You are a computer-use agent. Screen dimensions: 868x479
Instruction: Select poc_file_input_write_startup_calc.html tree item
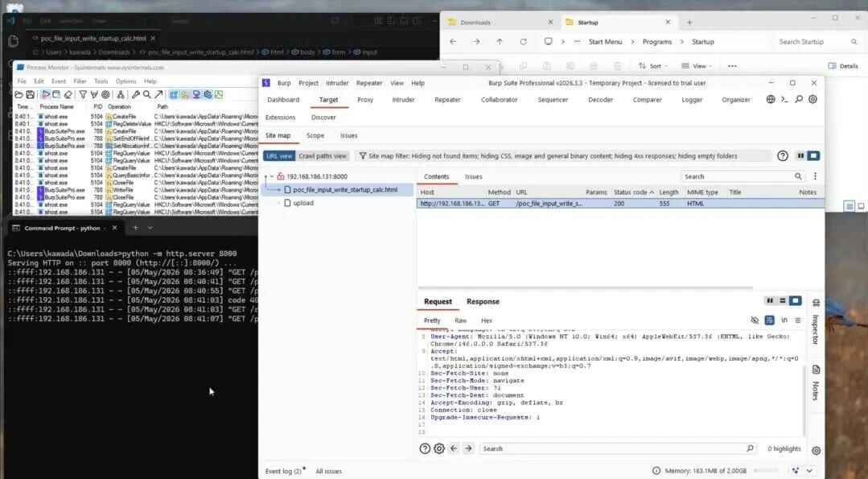[345, 189]
